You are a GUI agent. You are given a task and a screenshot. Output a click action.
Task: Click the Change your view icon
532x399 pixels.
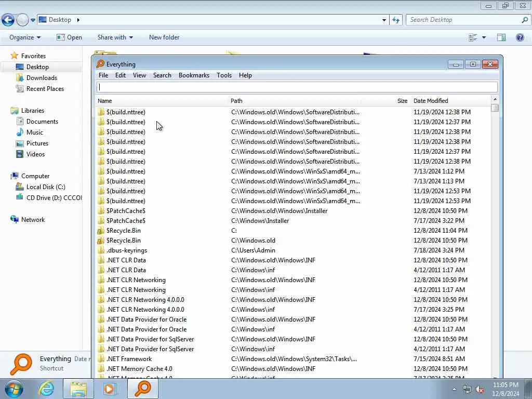pos(473,37)
